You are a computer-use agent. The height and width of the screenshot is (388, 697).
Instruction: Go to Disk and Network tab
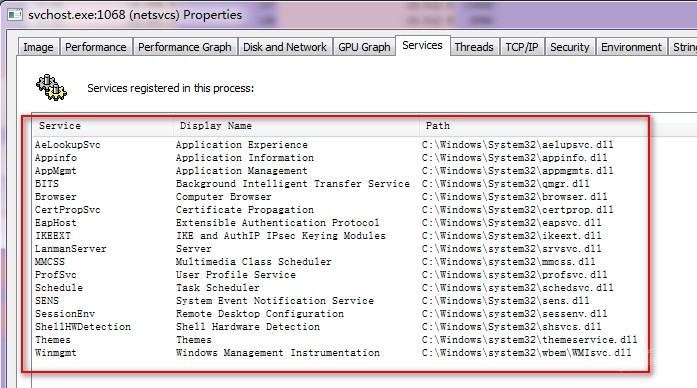pyautogui.click(x=284, y=47)
